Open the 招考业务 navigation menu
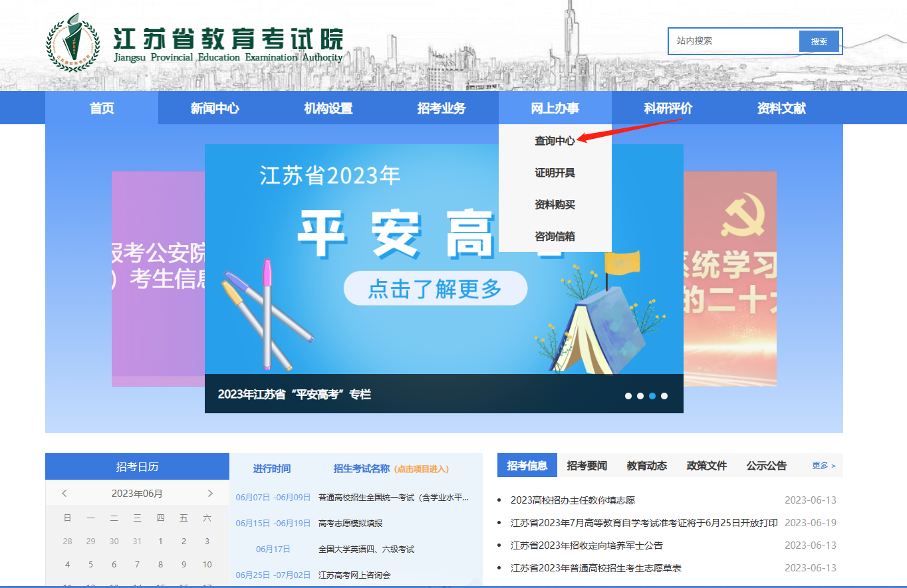 point(442,108)
